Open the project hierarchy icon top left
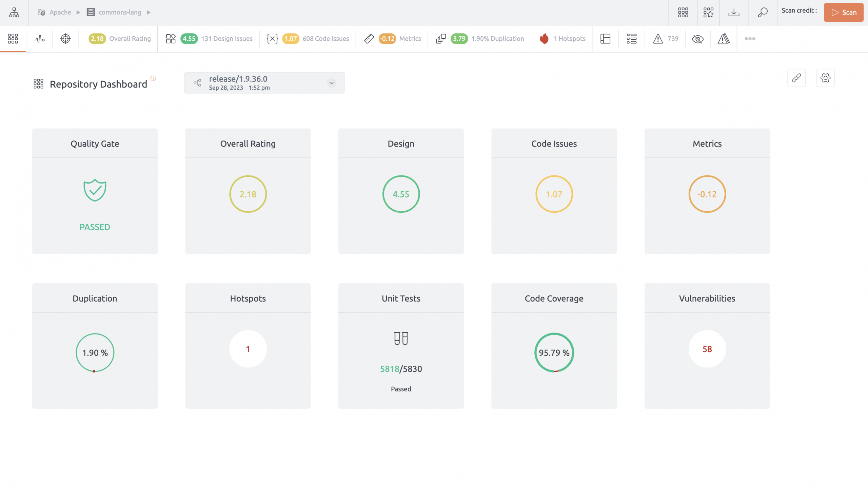Screen dimensions: 868x495 click(x=14, y=12)
